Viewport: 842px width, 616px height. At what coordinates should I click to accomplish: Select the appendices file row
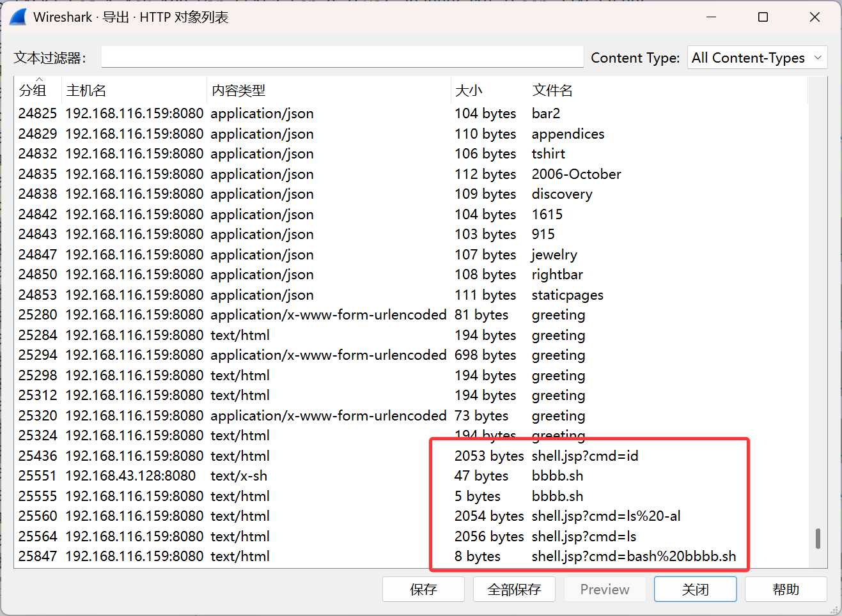coord(410,134)
